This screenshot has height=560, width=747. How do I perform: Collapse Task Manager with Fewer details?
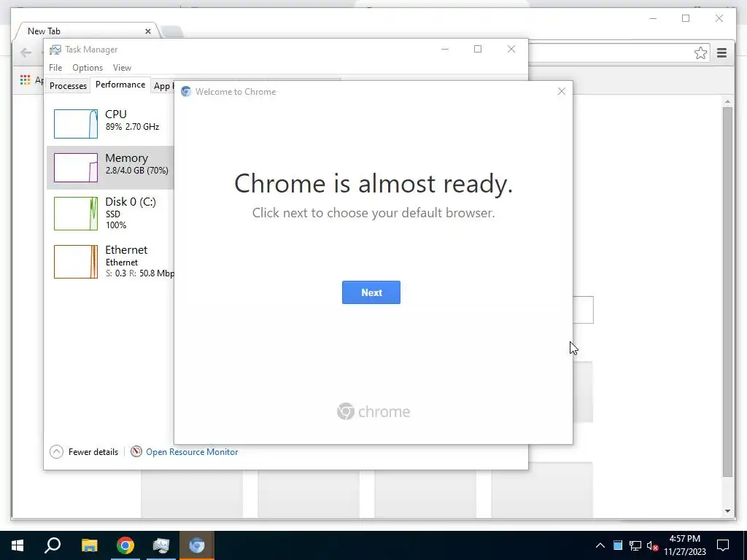click(x=84, y=452)
